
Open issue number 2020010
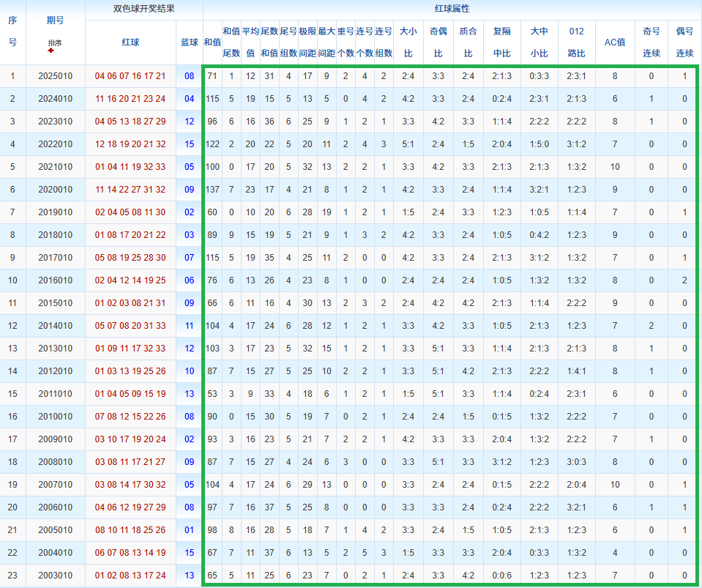click(x=55, y=190)
